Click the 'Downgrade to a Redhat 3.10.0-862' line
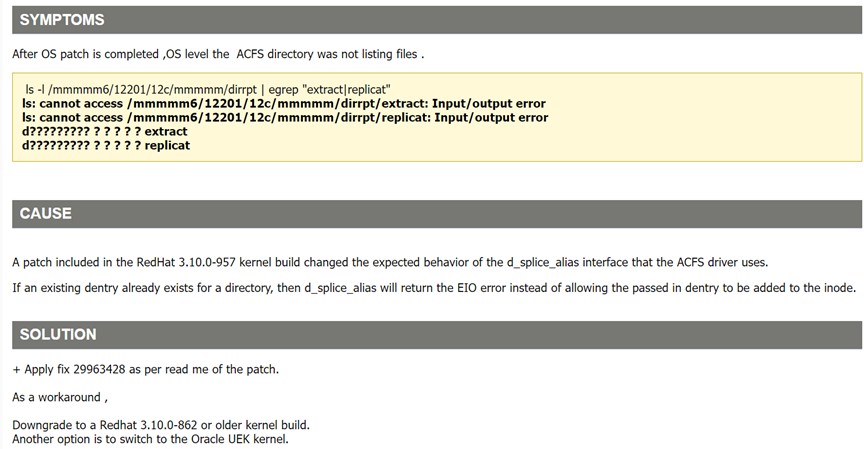Image resolution: width=864 pixels, height=449 pixels. pos(161,425)
